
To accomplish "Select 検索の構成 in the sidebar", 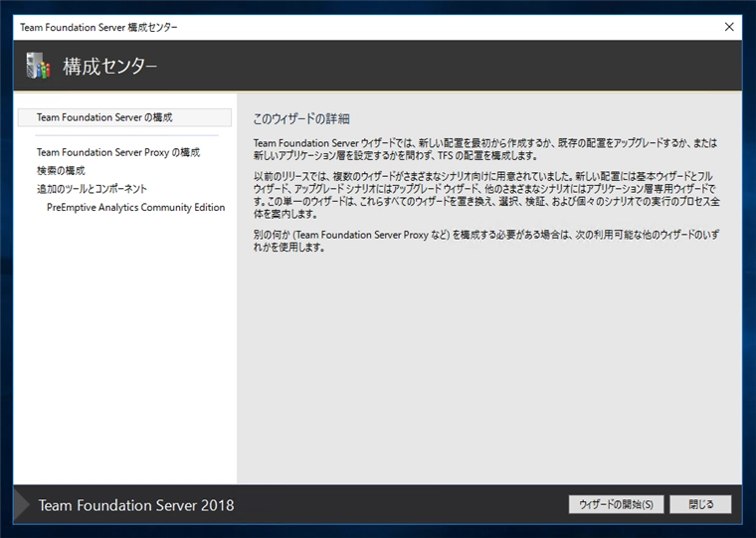I will pos(61,171).
